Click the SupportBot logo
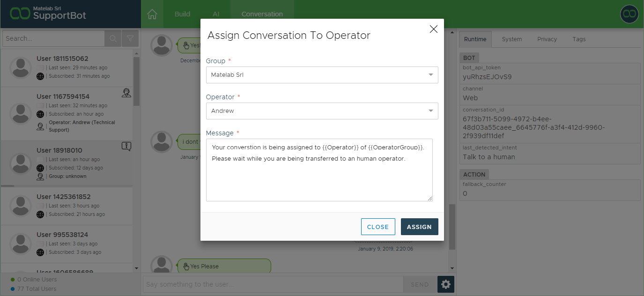 tap(48, 14)
